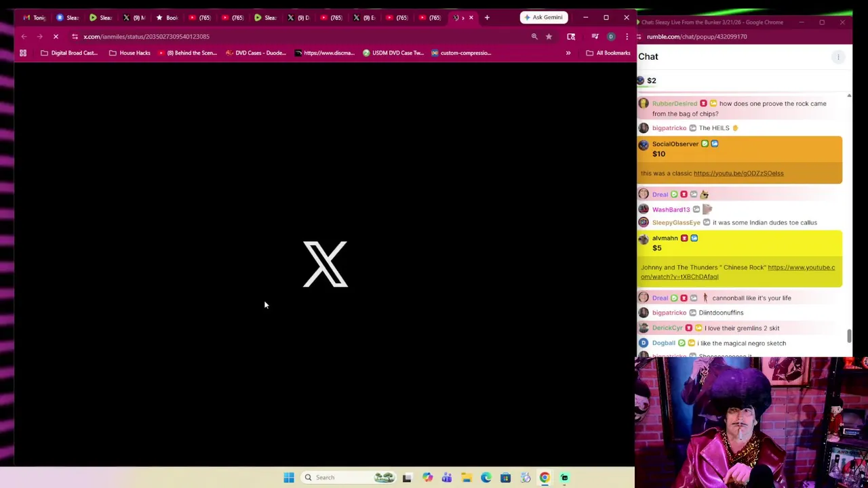The height and width of the screenshot is (488, 868).
Task: Click alvmahn's avatar in chat
Action: [644, 238]
